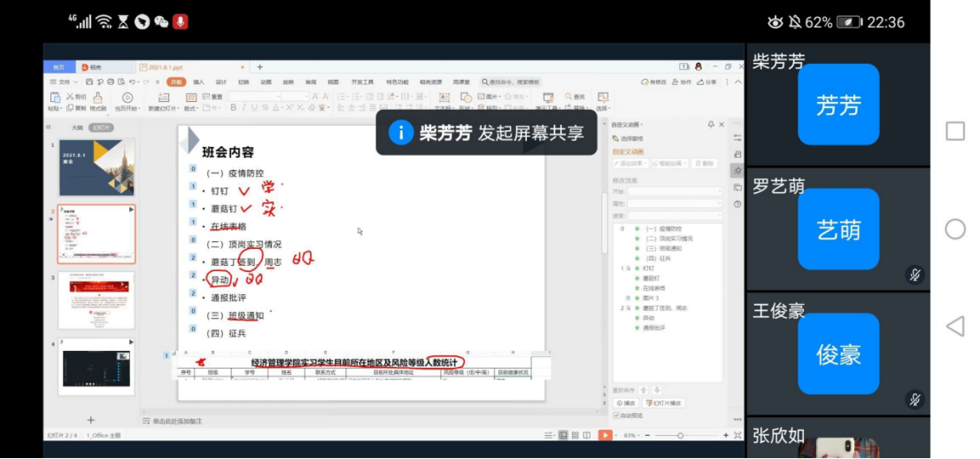Select slide 3 thumbnail in panel
The image size is (980, 459).
[x=96, y=300]
